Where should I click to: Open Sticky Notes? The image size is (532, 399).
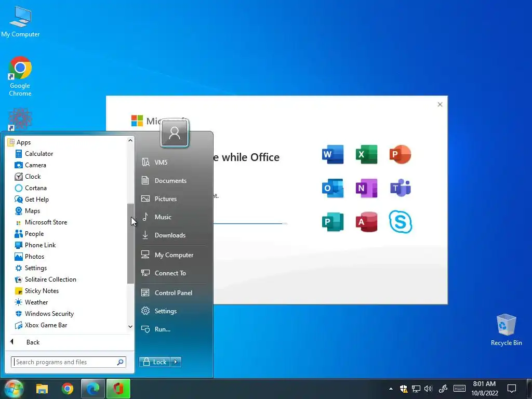click(x=37, y=291)
